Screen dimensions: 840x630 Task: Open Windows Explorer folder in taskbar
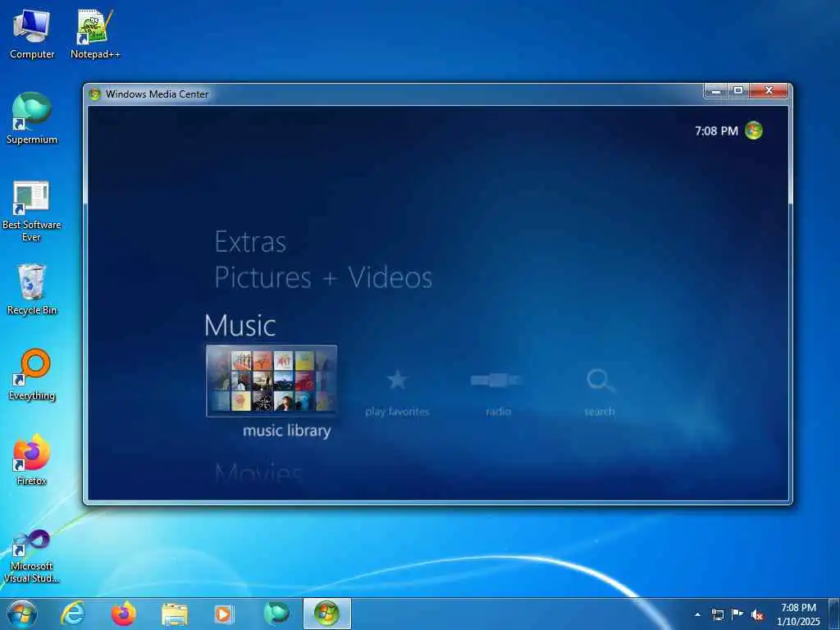174,614
